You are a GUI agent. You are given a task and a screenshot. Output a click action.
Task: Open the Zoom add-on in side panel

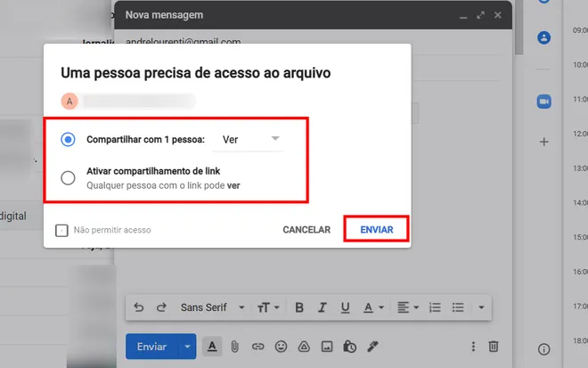[x=543, y=102]
